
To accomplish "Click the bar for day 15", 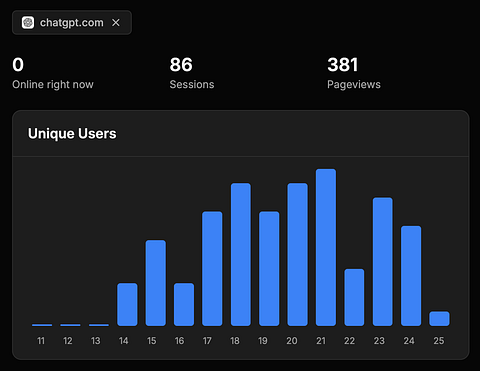I will click(x=156, y=283).
